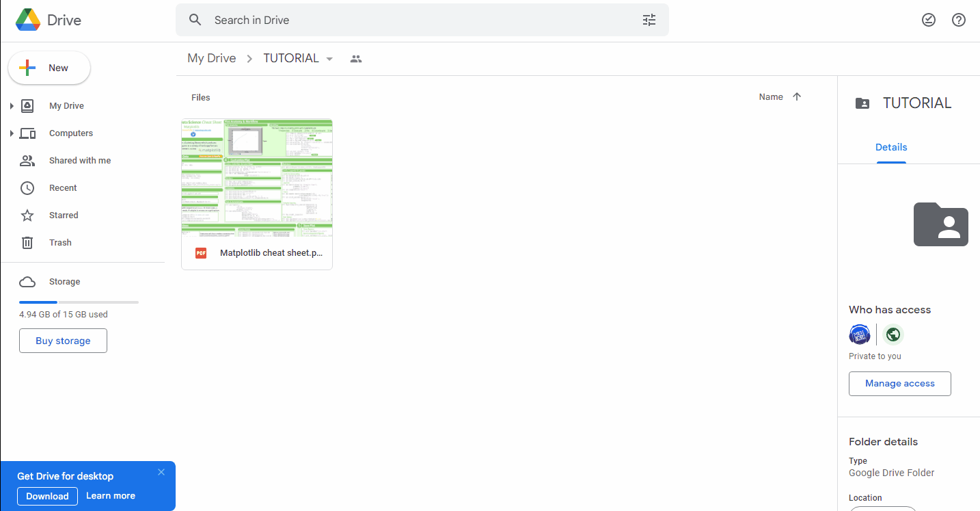
Task: Open the TUTORIAL breadcrumb dropdown arrow
Action: pyautogui.click(x=329, y=58)
